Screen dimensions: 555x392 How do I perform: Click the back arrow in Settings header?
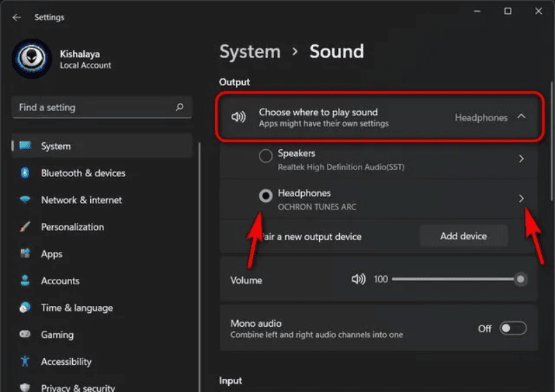tap(17, 17)
